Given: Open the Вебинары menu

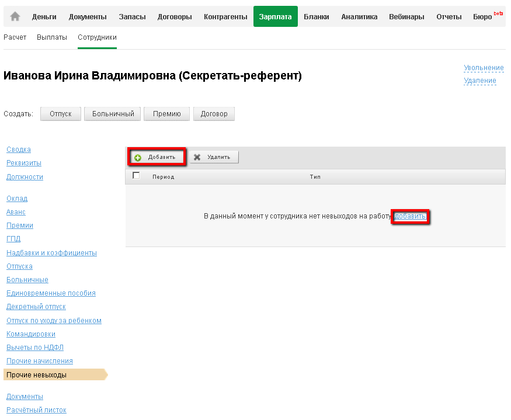Looking at the screenshot, I should coord(406,16).
